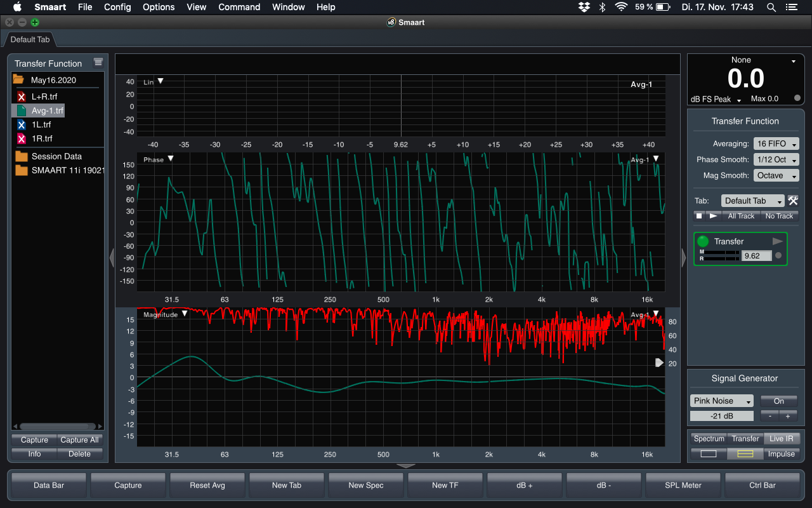Switch to Spectrum mode
The height and width of the screenshot is (508, 812).
click(x=709, y=439)
